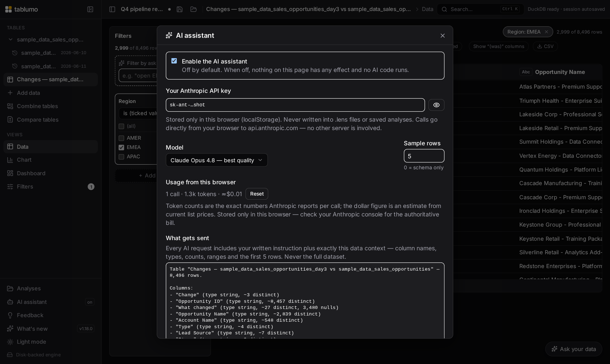Click the AI assistant sparkle icon in dialog header
Image resolution: width=610 pixels, height=364 pixels.
(169, 35)
